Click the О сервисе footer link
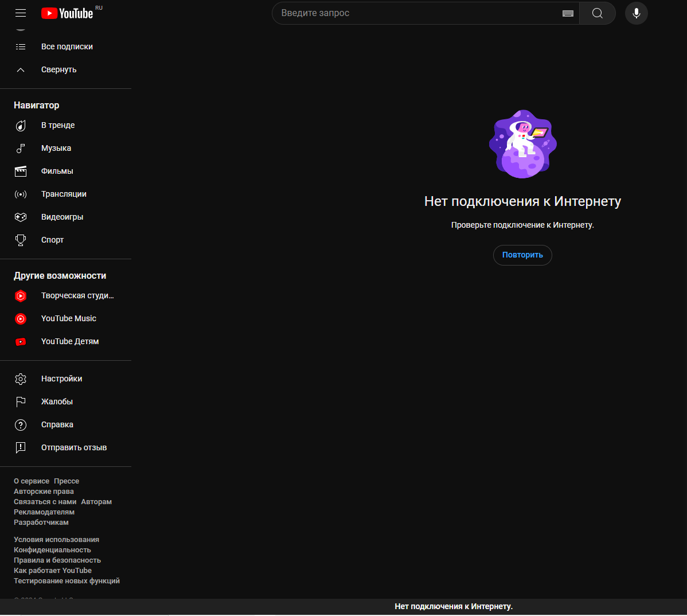 [x=32, y=481]
